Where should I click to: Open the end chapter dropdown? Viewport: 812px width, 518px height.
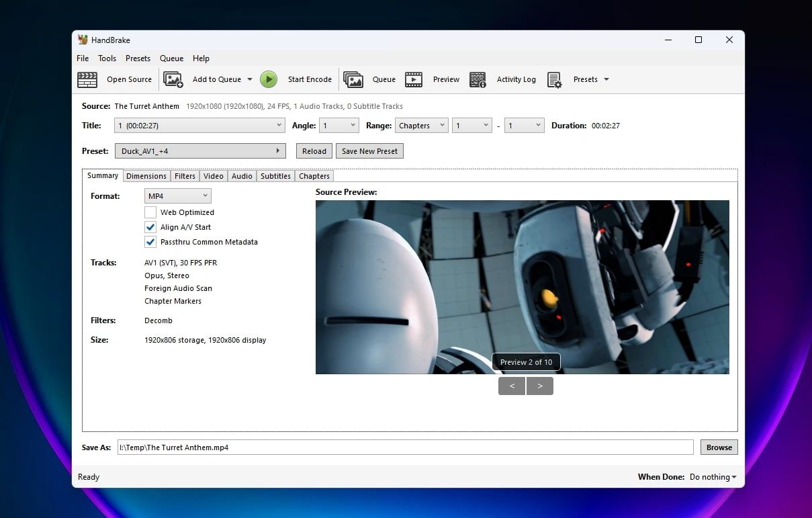[524, 126]
